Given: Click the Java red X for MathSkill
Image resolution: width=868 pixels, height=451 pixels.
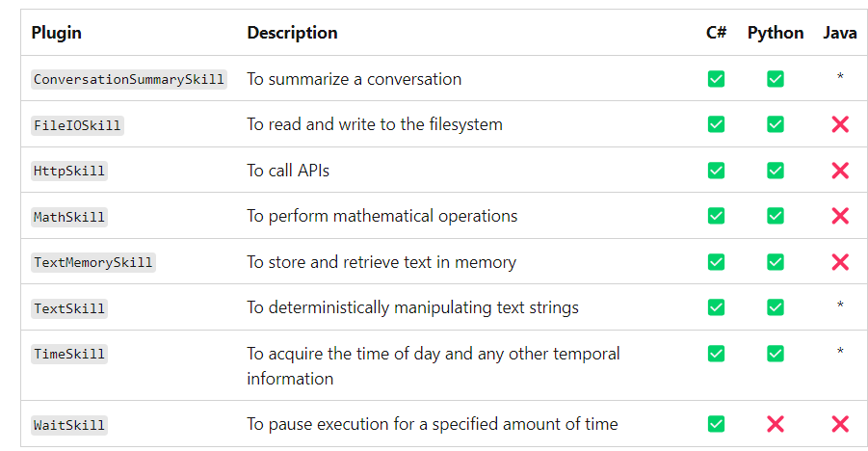Looking at the screenshot, I should (x=840, y=216).
